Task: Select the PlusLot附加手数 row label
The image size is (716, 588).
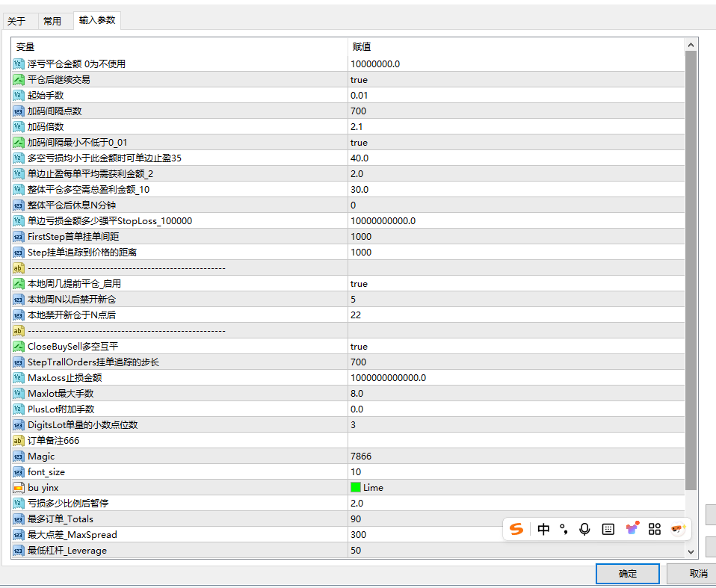Action: [x=61, y=409]
